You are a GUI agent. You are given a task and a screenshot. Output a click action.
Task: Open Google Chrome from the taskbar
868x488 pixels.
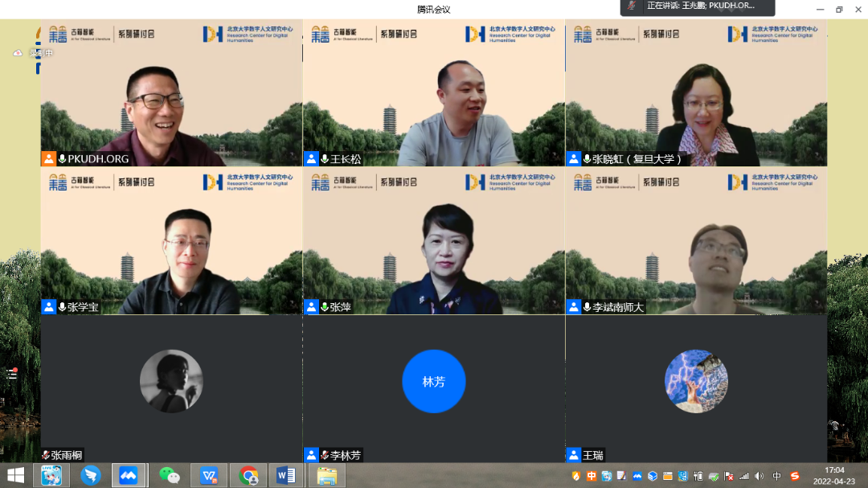(248, 475)
